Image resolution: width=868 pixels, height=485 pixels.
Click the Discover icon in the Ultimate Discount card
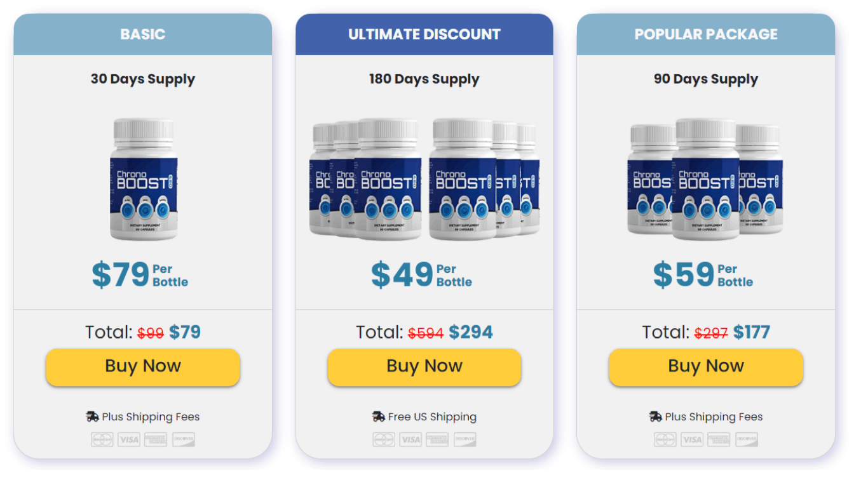point(465,439)
